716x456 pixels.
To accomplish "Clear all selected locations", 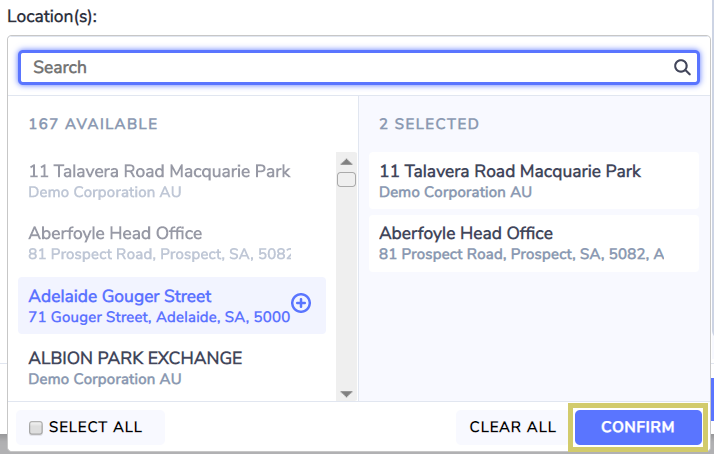I will [x=512, y=427].
